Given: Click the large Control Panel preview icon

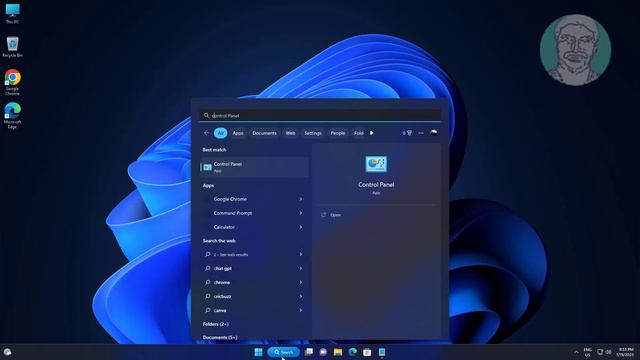Looking at the screenshot, I should point(376,164).
